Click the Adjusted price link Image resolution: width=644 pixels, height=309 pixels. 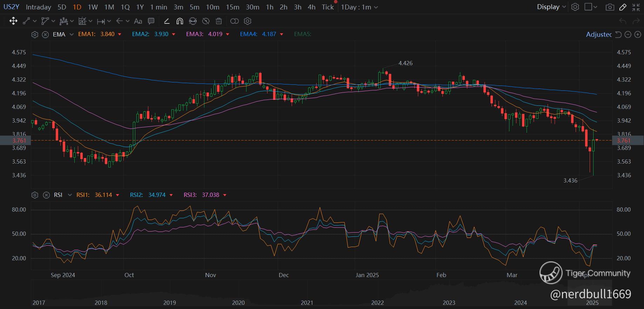pos(598,34)
